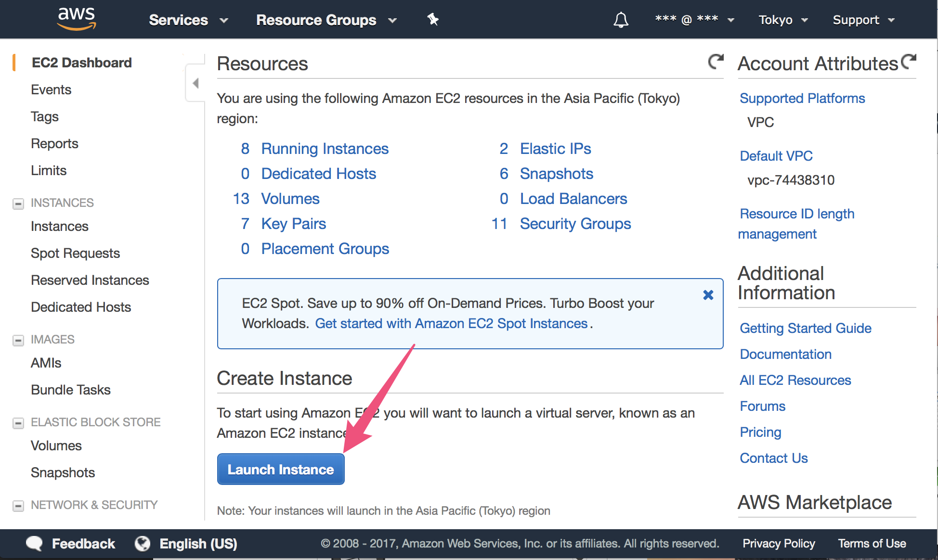938x560 pixels.
Task: Change language via English (US)
Action: [x=198, y=544]
